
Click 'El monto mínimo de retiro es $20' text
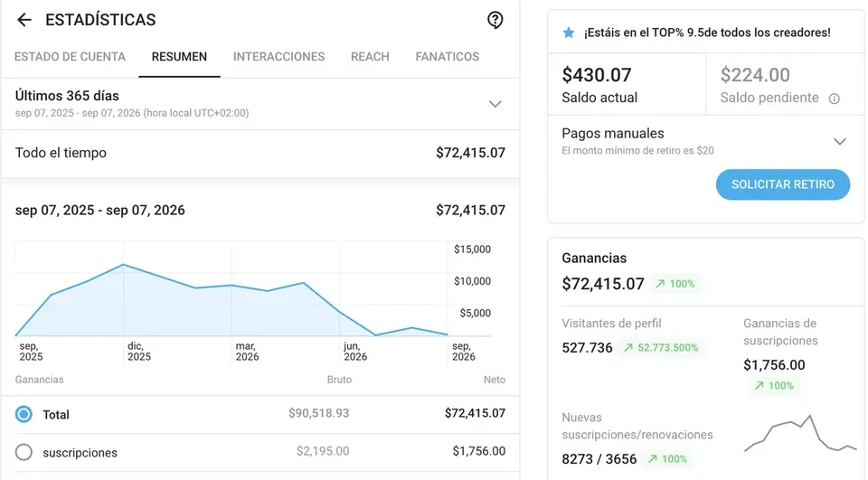coord(637,151)
